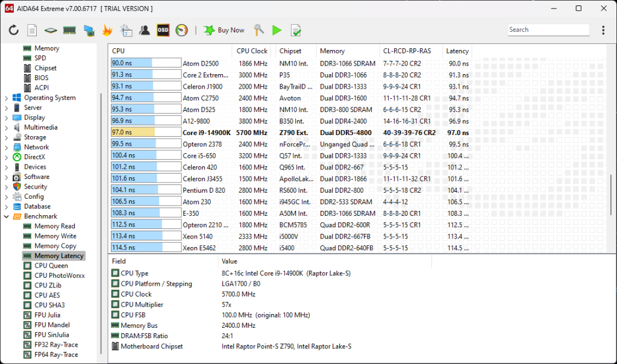This screenshot has width=617, height=364.
Task: Open FPU Mandel benchmark
Action: pyautogui.click(x=52, y=325)
